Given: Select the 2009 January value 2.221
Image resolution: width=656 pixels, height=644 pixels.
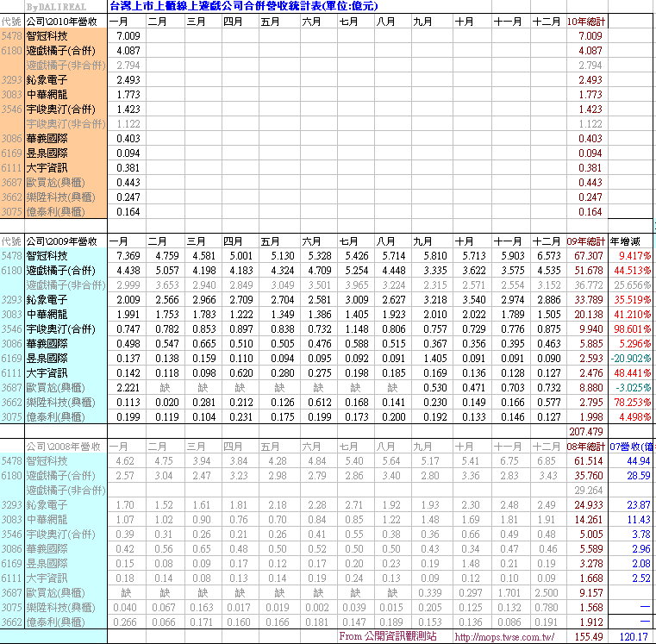Looking at the screenshot, I should 128,387.
